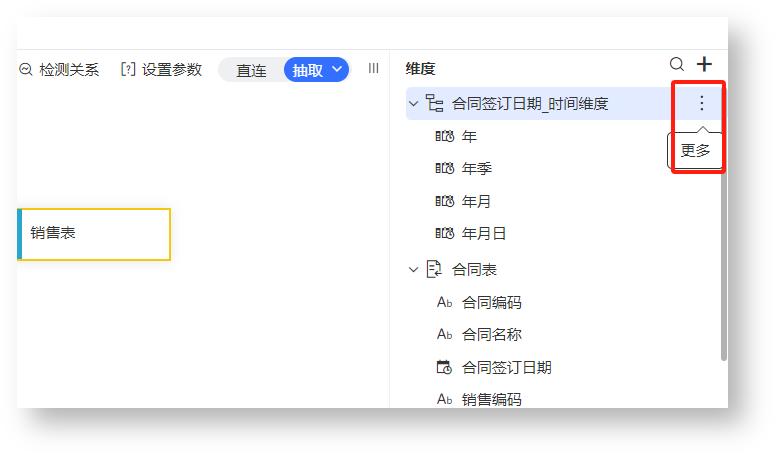Image resolution: width=776 pixels, height=456 pixels.
Task: Click the dimension panel vertical scrollbar
Action: click(724, 266)
